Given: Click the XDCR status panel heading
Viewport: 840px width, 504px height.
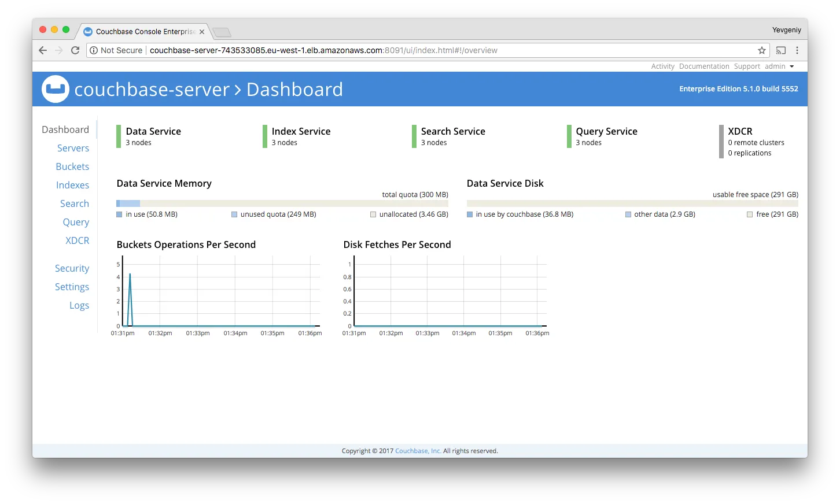Looking at the screenshot, I should tap(740, 131).
